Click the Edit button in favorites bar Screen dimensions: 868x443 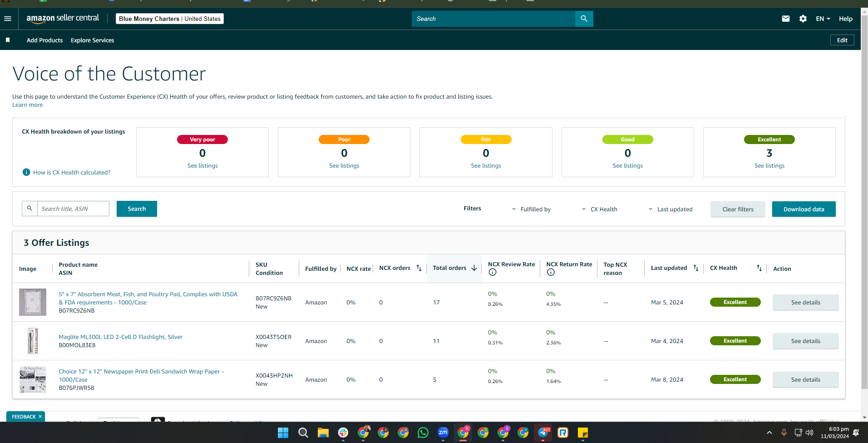coord(842,40)
